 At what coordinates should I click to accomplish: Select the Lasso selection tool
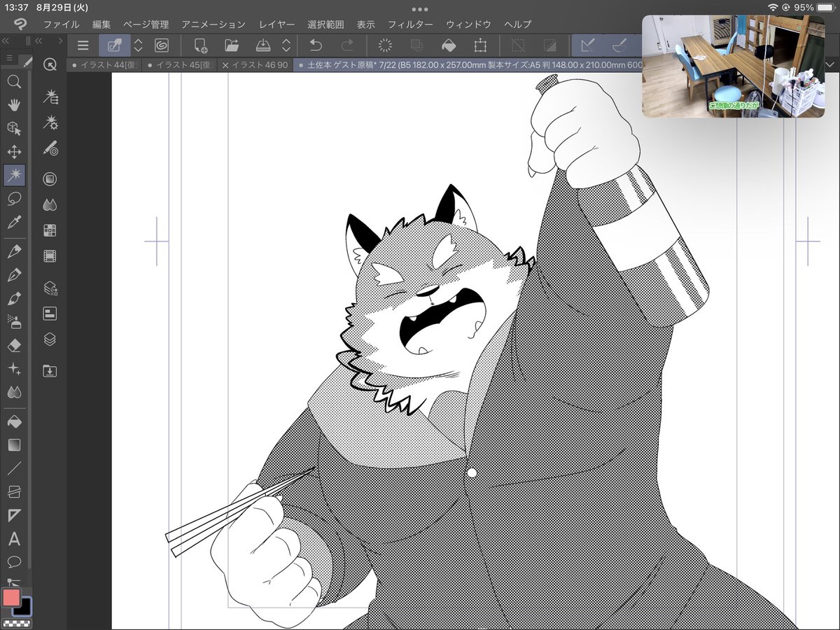point(14,199)
